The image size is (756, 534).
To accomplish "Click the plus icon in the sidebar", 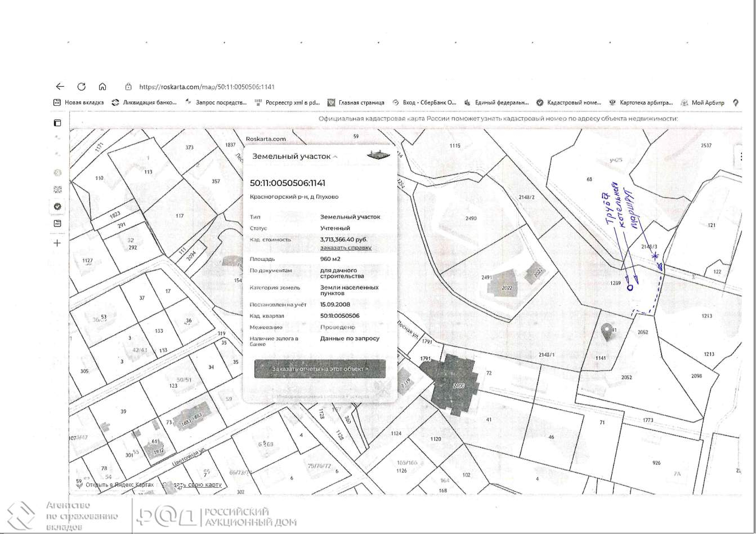I will tap(57, 243).
